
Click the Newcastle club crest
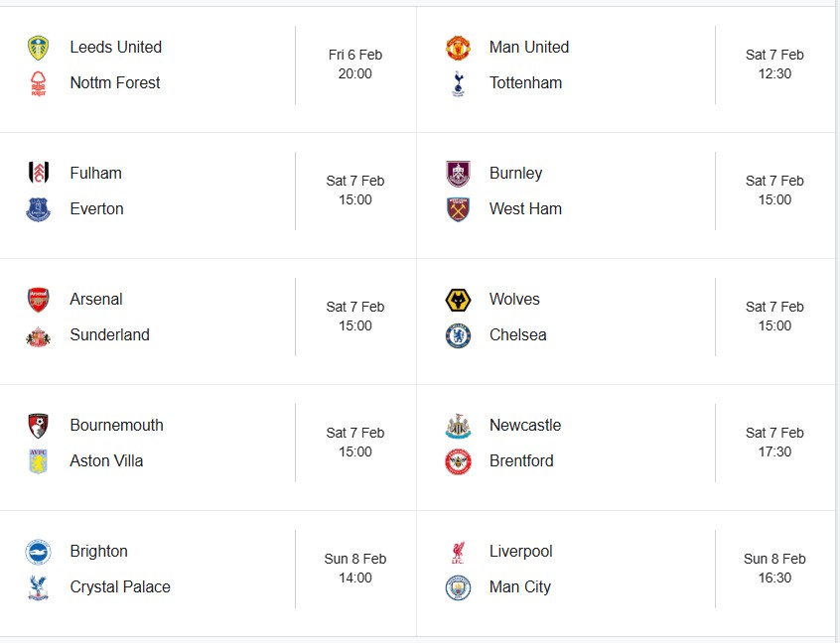(458, 426)
